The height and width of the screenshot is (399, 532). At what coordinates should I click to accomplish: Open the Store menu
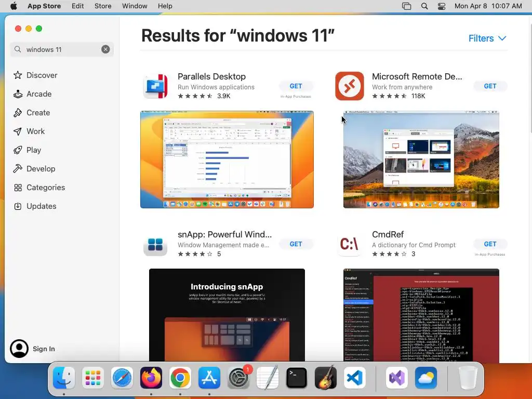pyautogui.click(x=103, y=6)
